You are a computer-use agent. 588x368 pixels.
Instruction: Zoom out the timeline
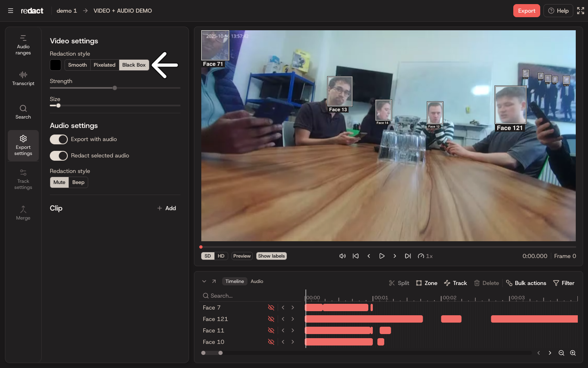click(561, 353)
